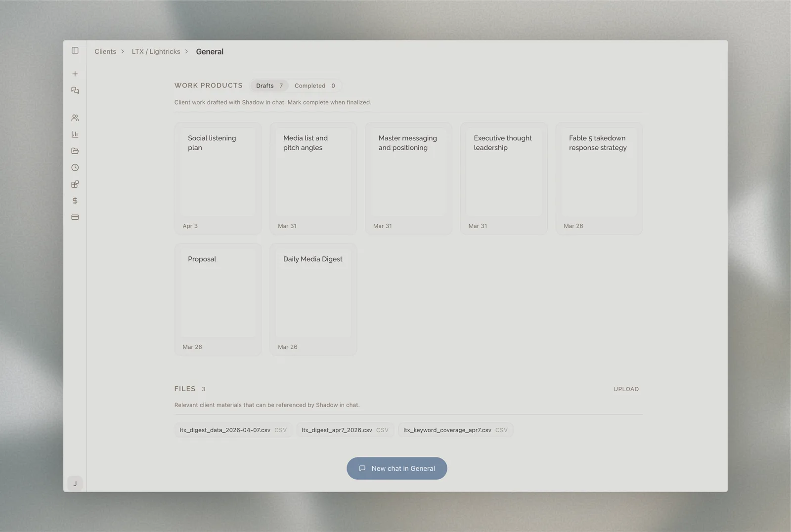Open the dollar sign icon
This screenshot has width=791, height=532.
(75, 201)
